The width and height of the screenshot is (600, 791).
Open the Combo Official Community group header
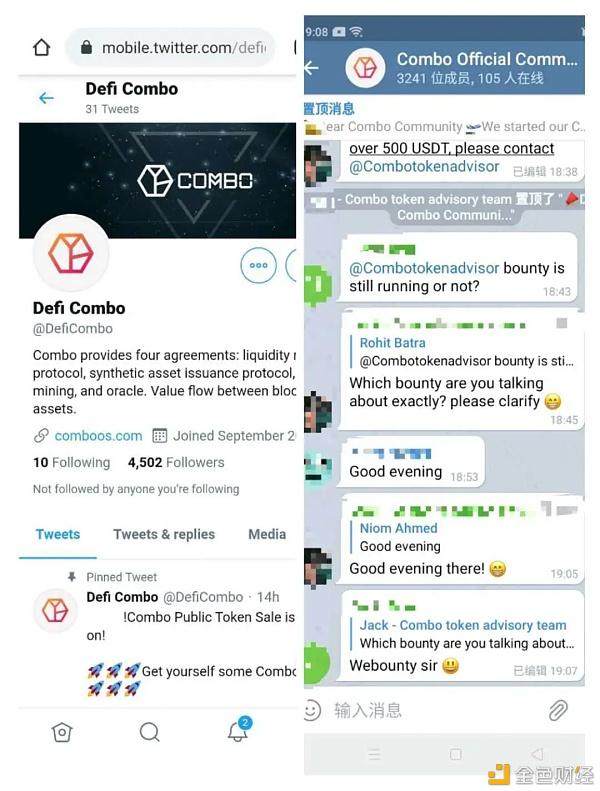click(487, 68)
